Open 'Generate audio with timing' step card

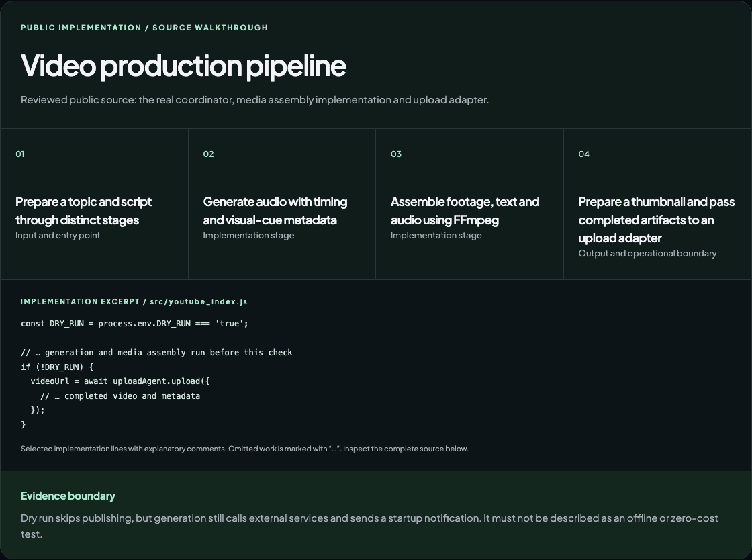pyautogui.click(x=281, y=204)
